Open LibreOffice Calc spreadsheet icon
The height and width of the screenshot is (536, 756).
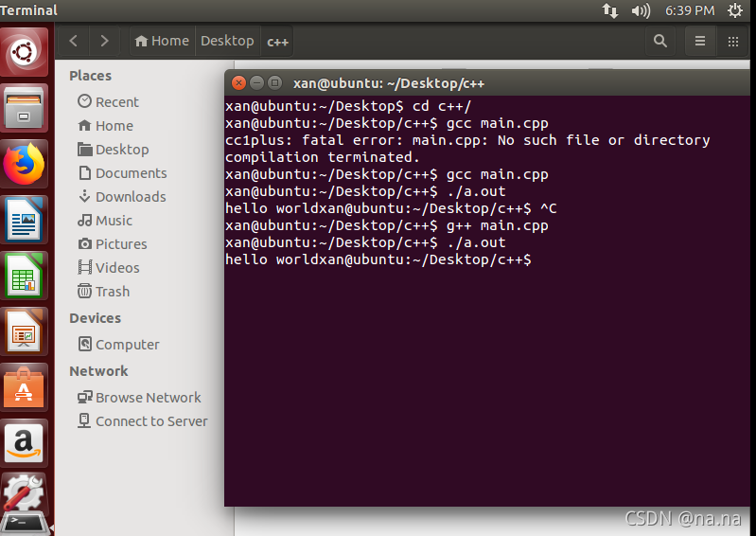coord(24,276)
